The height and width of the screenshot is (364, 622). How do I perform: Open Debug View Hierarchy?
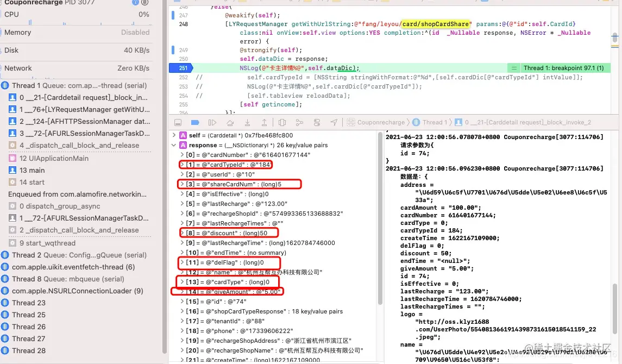pyautogui.click(x=282, y=123)
